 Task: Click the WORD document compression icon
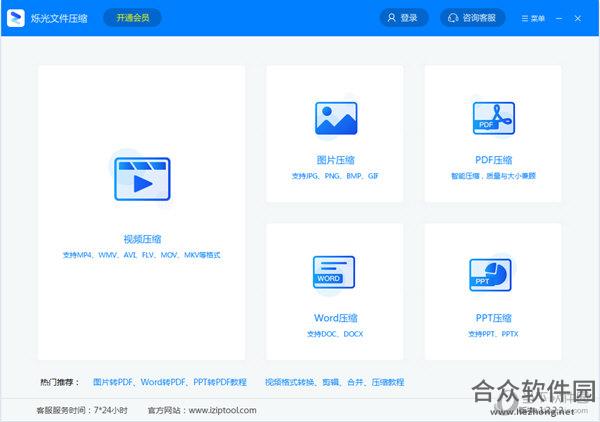tap(334, 272)
